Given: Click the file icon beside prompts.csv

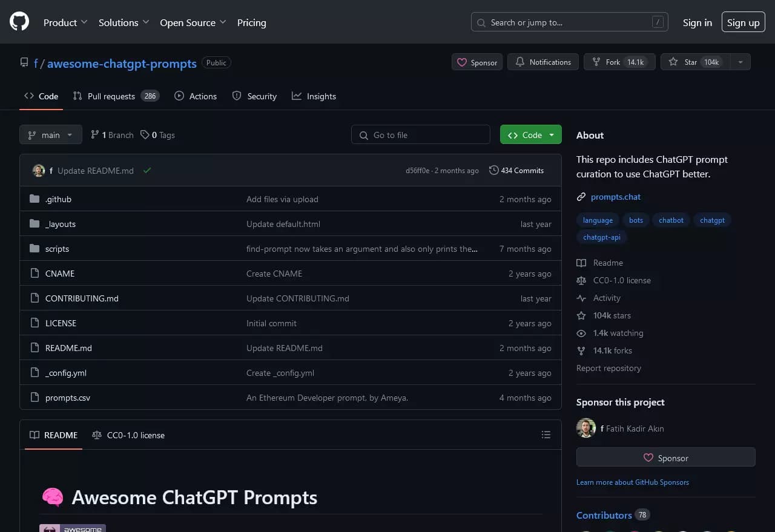Looking at the screenshot, I should pos(35,398).
